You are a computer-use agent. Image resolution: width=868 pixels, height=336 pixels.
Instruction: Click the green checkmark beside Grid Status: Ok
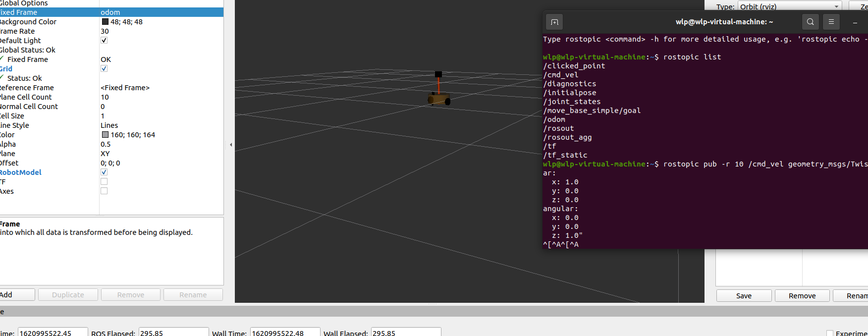click(2, 78)
